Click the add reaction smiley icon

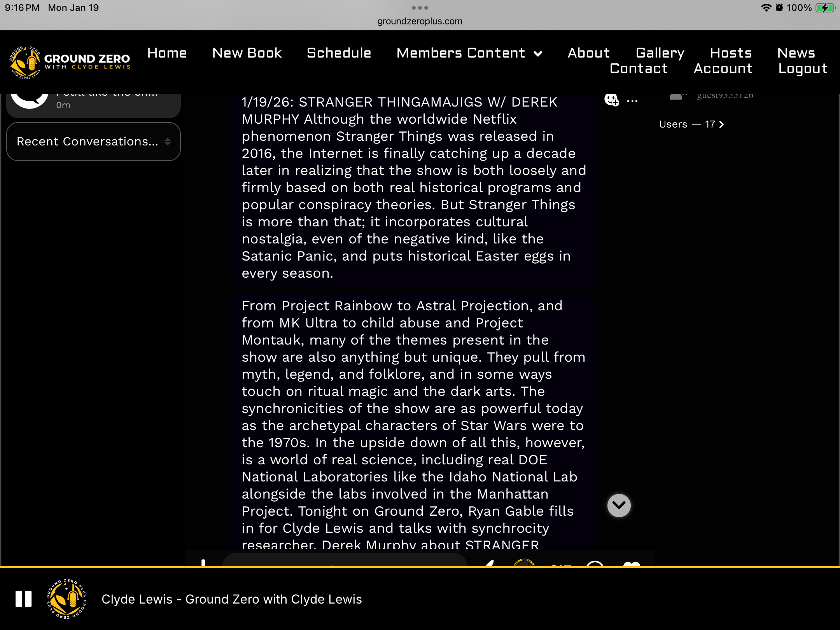coord(611,100)
